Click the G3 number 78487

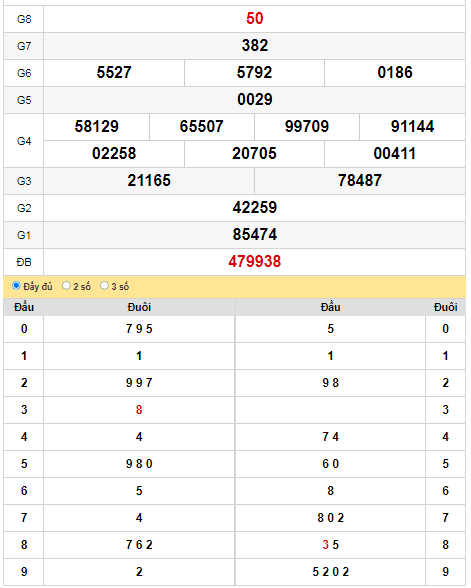360,180
